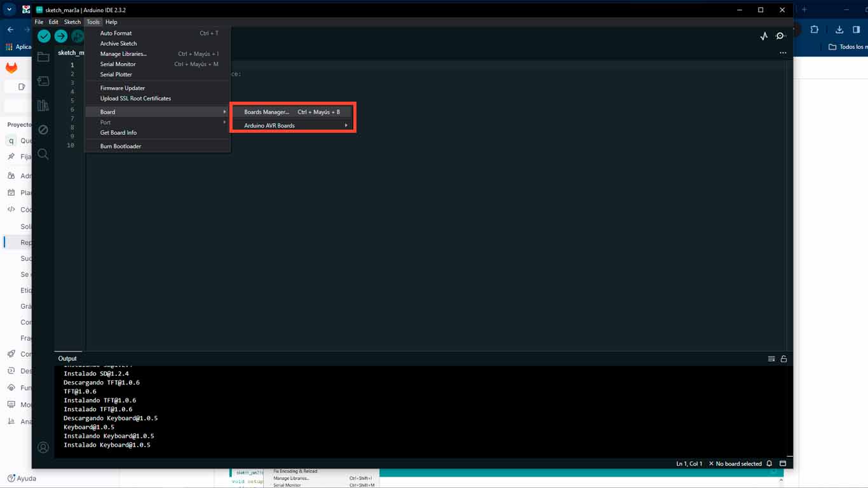
Task: Open the Sketch menu
Action: (x=72, y=22)
